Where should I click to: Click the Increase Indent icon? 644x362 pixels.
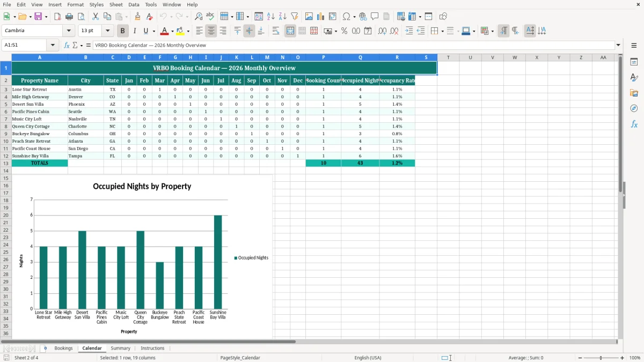pos(409,31)
